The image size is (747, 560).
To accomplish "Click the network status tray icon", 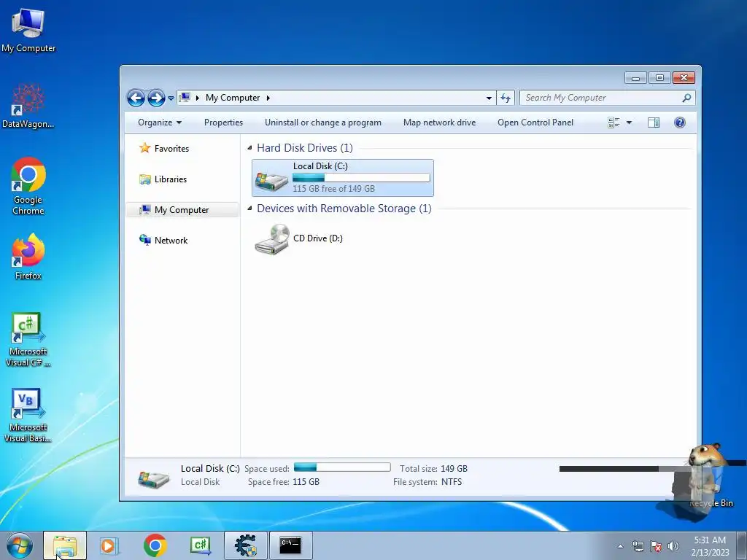I will click(x=638, y=546).
